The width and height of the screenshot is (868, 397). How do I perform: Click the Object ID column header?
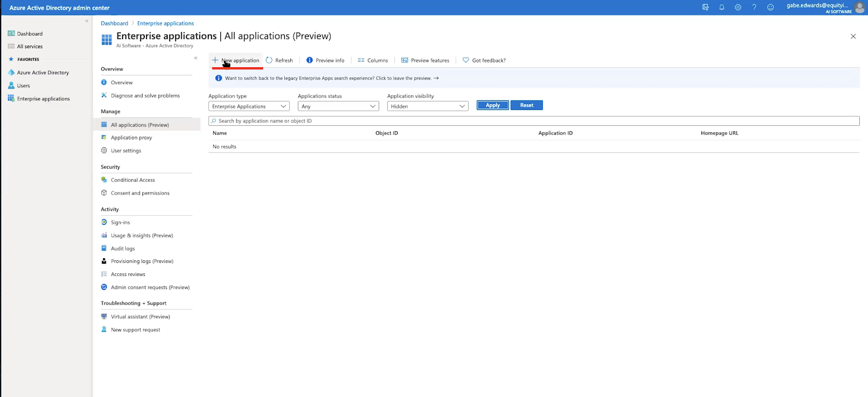(x=387, y=133)
